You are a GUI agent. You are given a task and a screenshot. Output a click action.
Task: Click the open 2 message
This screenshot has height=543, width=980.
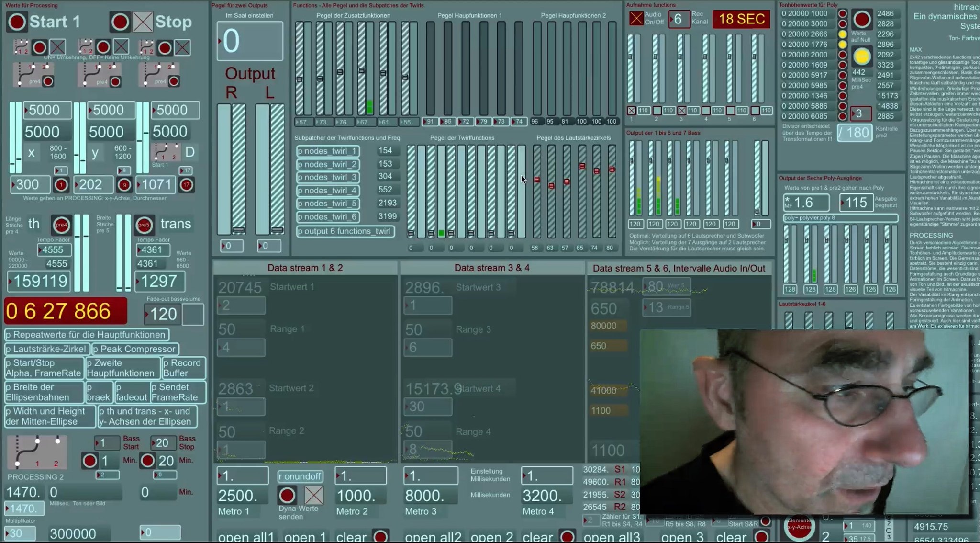(x=492, y=537)
